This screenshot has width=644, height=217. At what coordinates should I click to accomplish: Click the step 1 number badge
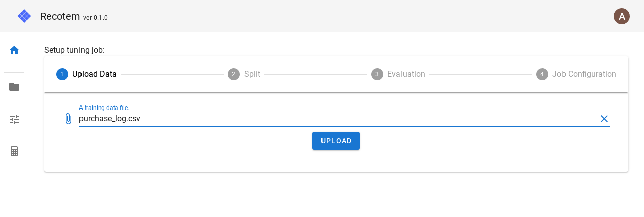pyautogui.click(x=62, y=74)
